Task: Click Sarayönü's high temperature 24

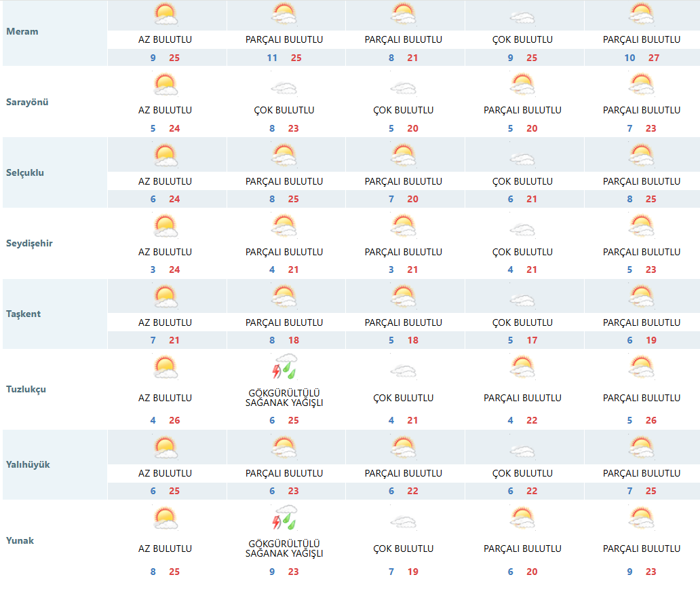Action: pyautogui.click(x=174, y=129)
